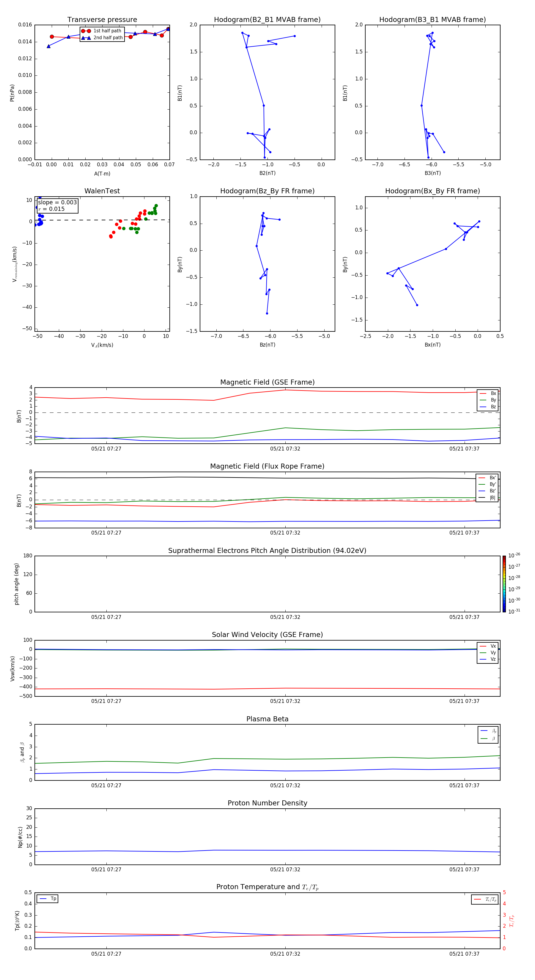
Task: Click the Bz' legend entry in Flux Rope panel
Action: [x=487, y=491]
